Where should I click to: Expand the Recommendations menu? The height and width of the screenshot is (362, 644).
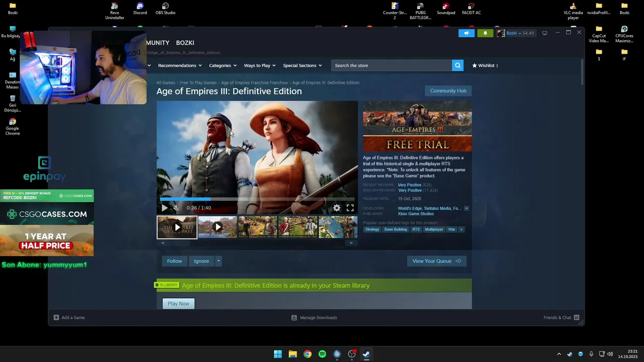180,65
